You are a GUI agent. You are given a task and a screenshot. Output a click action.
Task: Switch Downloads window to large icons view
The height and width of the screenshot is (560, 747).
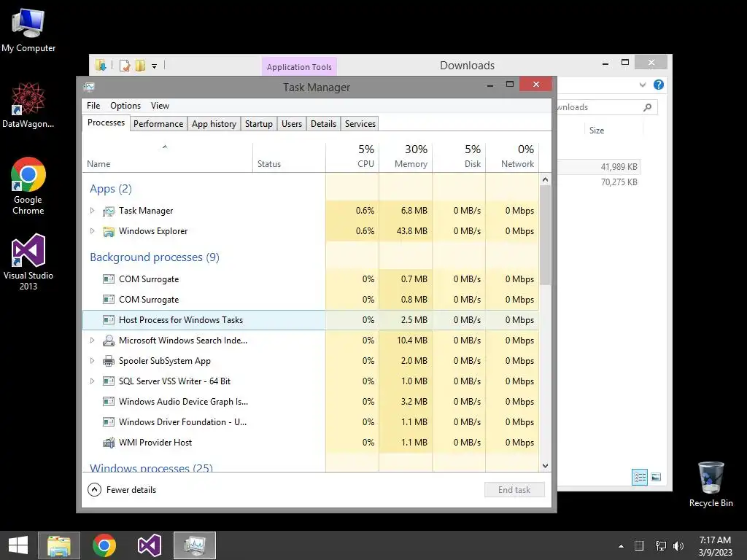coord(656,477)
